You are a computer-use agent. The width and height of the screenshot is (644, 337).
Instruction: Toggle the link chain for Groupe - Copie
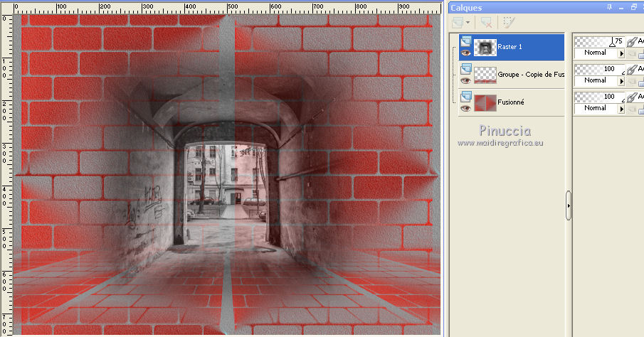(633, 70)
